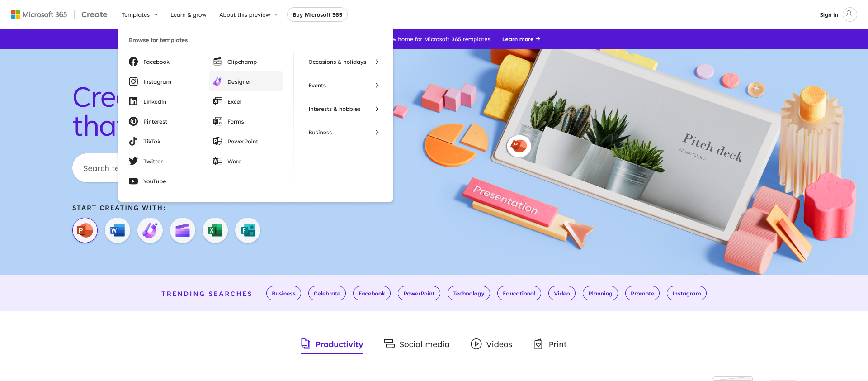Viewport: 868px width, 381px height.
Task: Open the About this preview dropdown
Action: pyautogui.click(x=249, y=14)
